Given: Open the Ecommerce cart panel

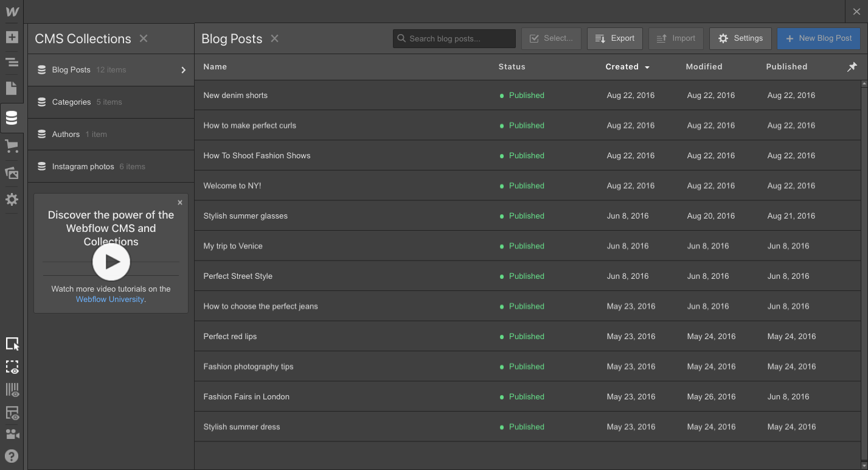Looking at the screenshot, I should click(x=12, y=146).
